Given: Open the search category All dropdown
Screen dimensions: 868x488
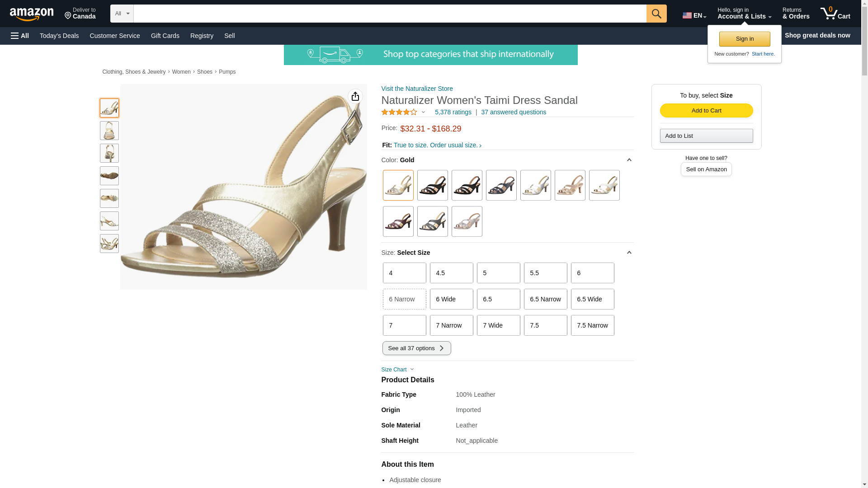Looking at the screenshot, I should click(122, 14).
